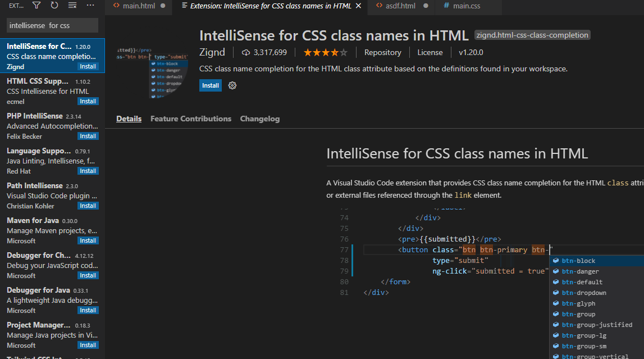Filter extensions with the funnel icon
The image size is (644, 359).
tap(36, 6)
